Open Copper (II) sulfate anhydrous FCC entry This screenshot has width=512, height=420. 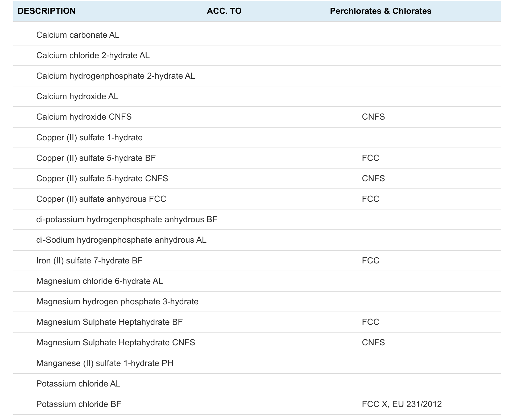point(101,199)
